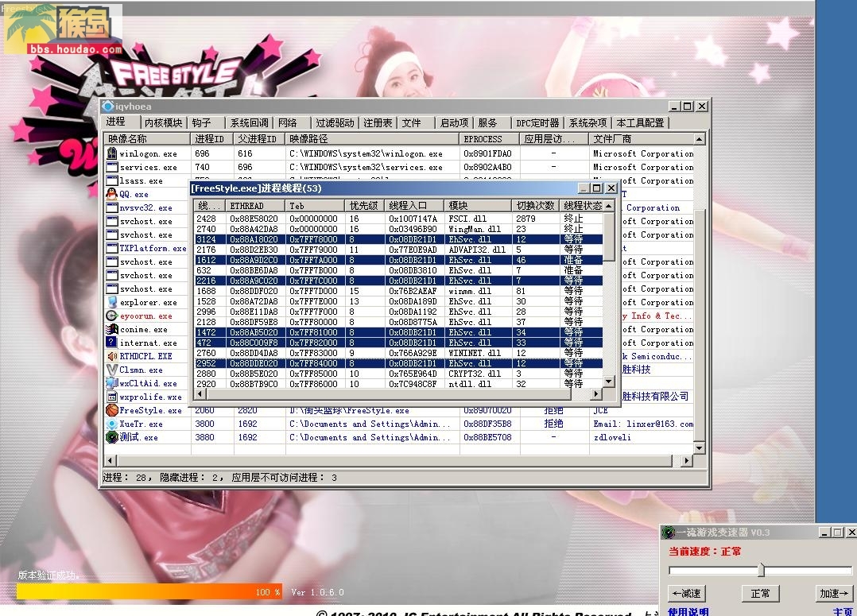Open the DPC定时器 tab
Viewport: 857px width, 616px height.
(x=537, y=123)
